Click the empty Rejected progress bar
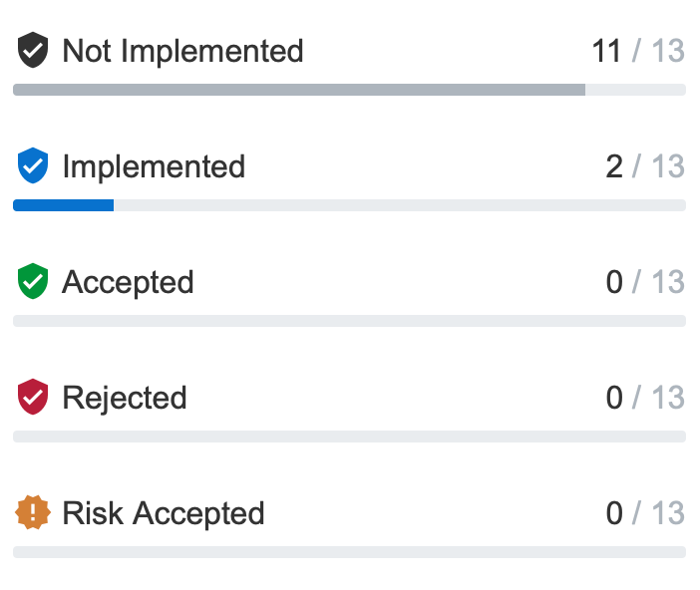The width and height of the screenshot is (700, 590). [x=349, y=437]
